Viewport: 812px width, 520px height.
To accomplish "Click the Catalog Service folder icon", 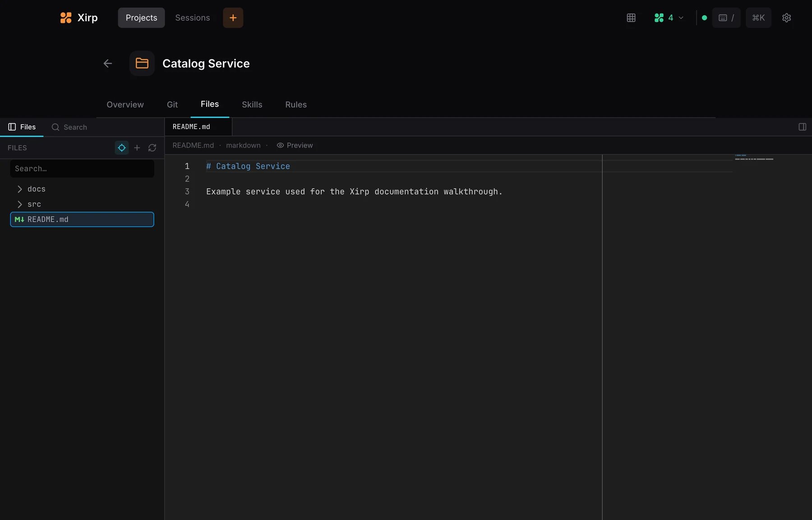I will [x=142, y=63].
